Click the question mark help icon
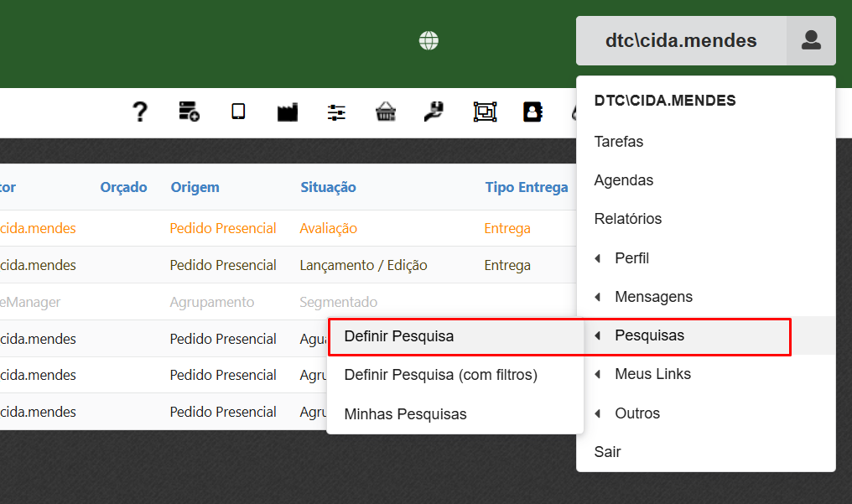 pos(140,112)
